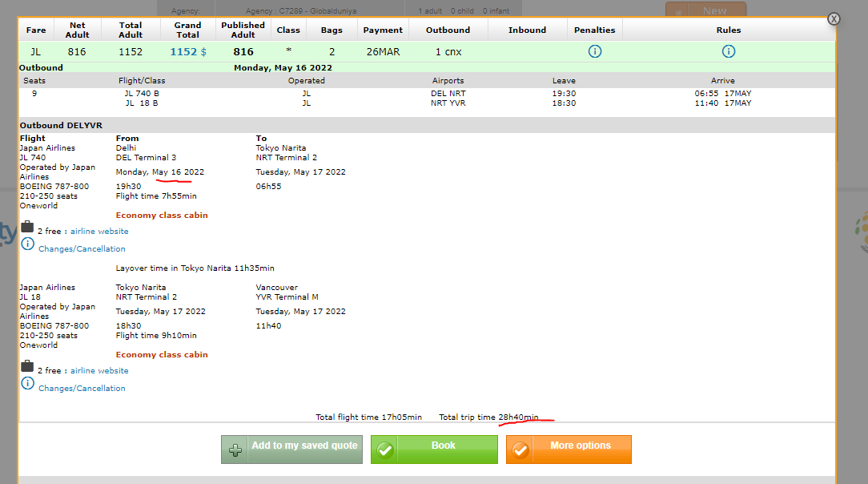
Task: Add this fare to my saved quote
Action: [291, 449]
